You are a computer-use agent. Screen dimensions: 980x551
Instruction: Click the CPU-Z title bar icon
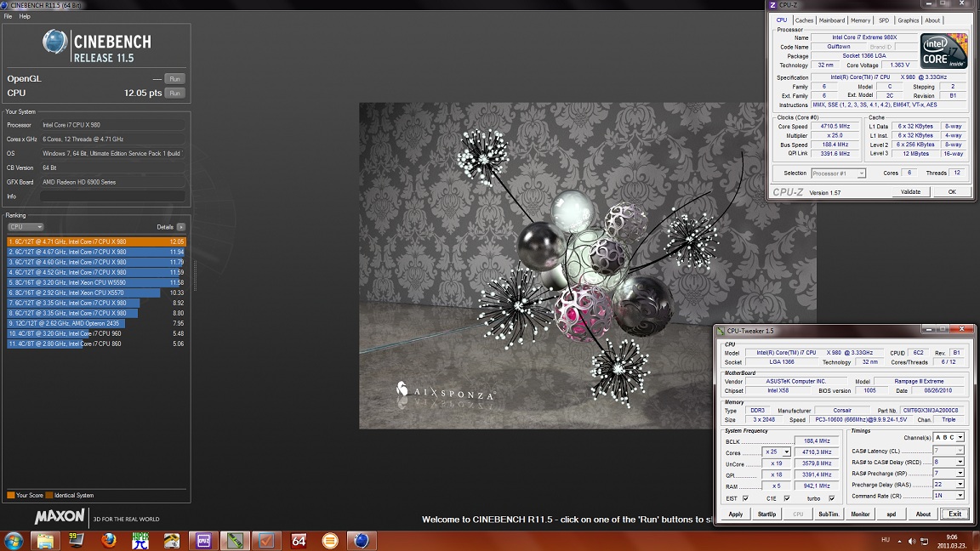point(773,5)
